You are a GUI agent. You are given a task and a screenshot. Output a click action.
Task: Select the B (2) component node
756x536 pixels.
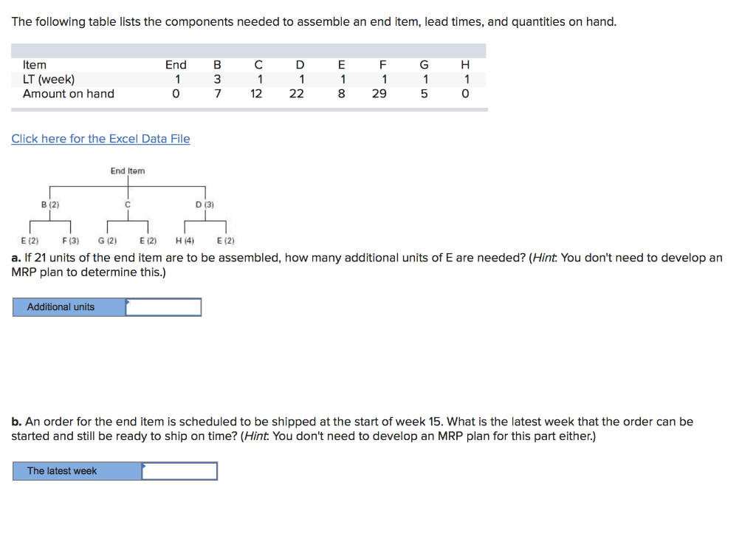(x=49, y=205)
